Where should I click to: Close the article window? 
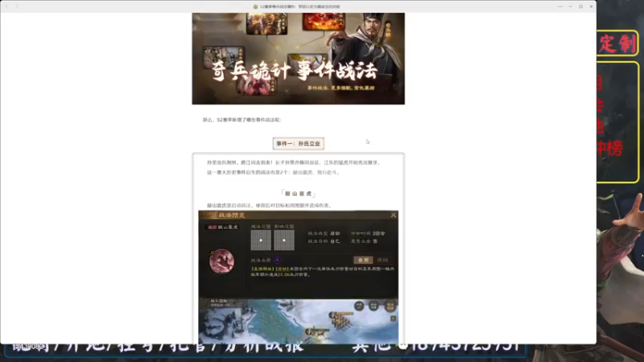point(591,6)
